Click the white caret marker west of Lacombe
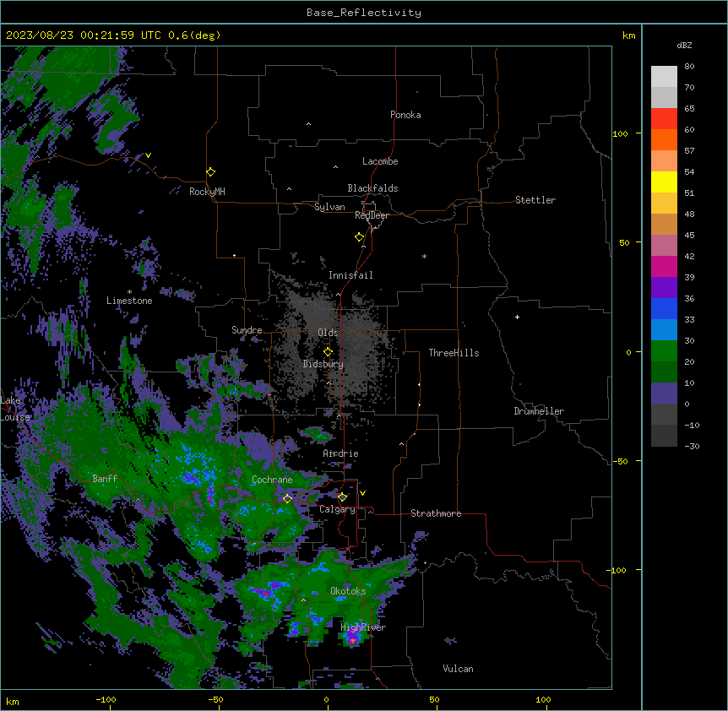The width and height of the screenshot is (728, 711). [335, 167]
